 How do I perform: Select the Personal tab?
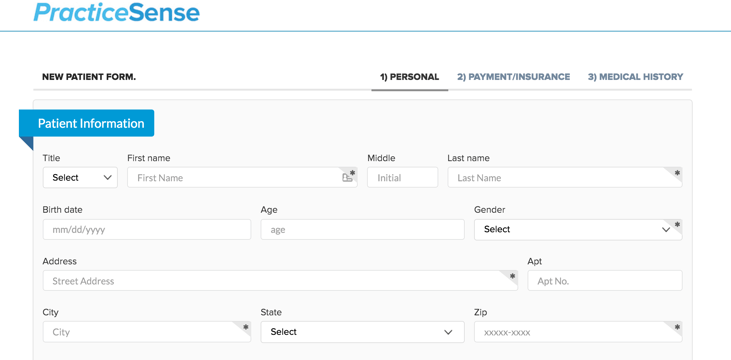[409, 77]
